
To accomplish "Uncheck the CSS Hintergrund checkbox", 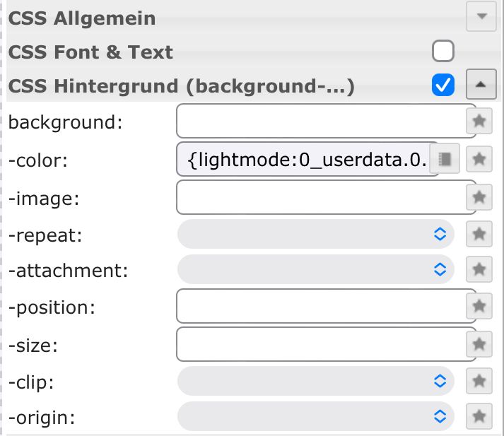I will 443,86.
